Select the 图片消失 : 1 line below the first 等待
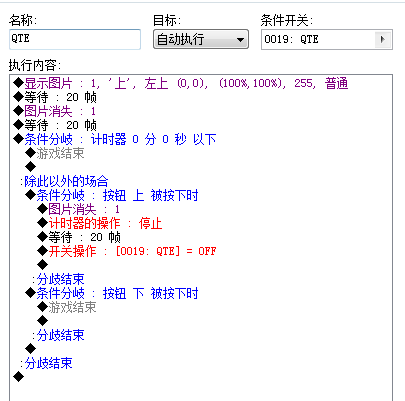Screen dimensions: 405x401 (x=54, y=111)
